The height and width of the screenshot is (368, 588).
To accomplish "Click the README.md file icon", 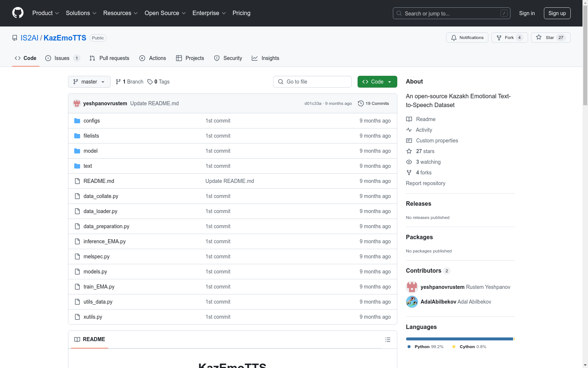I will pos(77,181).
